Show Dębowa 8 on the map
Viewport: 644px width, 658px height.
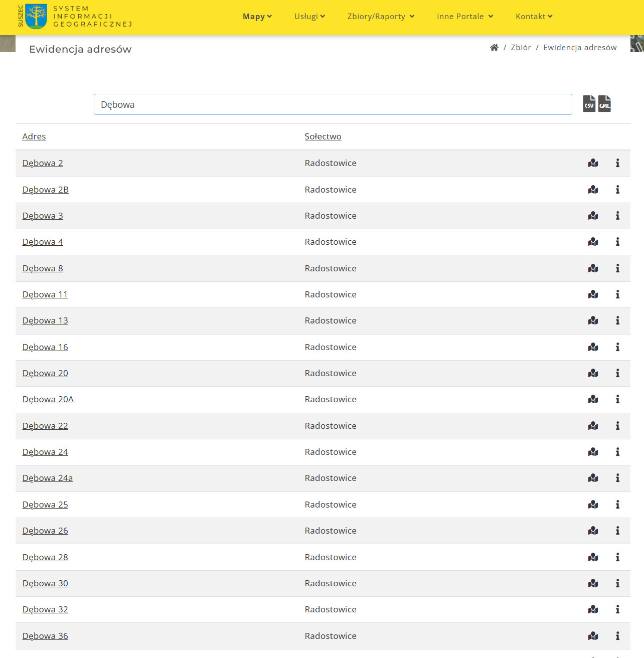click(593, 268)
